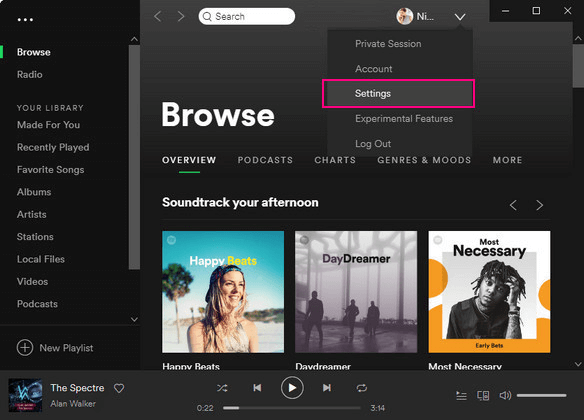Image resolution: width=584 pixels, height=420 pixels.
Task: Switch to the Charts tab
Action: 335,160
